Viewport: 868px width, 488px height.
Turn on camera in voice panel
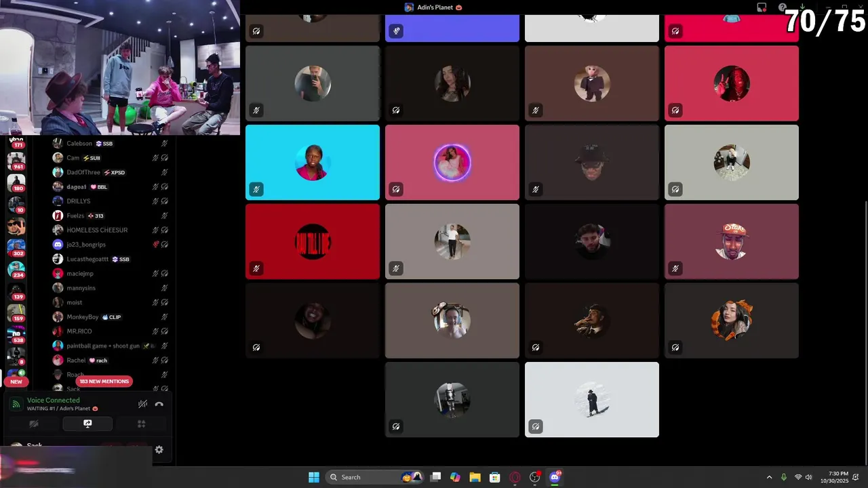tap(33, 424)
